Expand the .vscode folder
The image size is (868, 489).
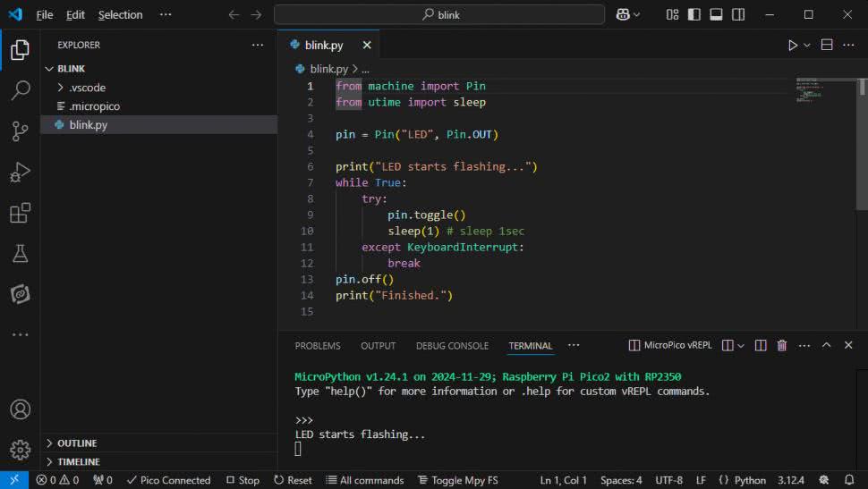[x=87, y=88]
